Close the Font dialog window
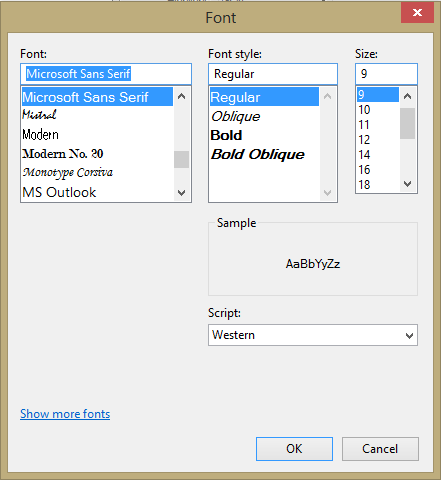Screen dimensions: 441x480 pos(417,13)
